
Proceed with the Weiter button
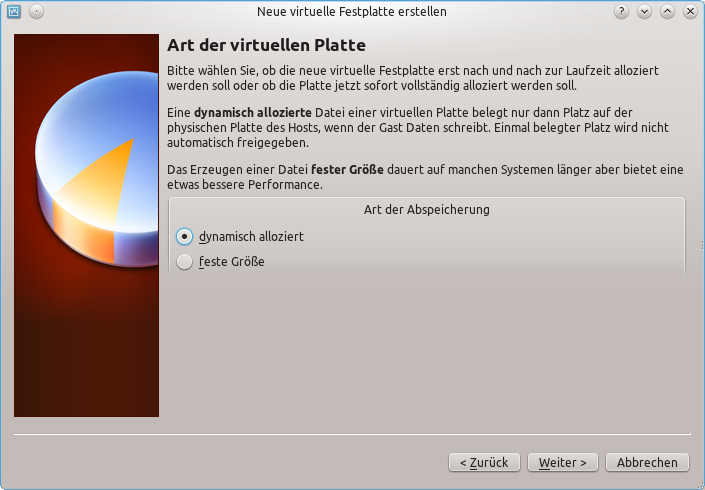coord(563,462)
